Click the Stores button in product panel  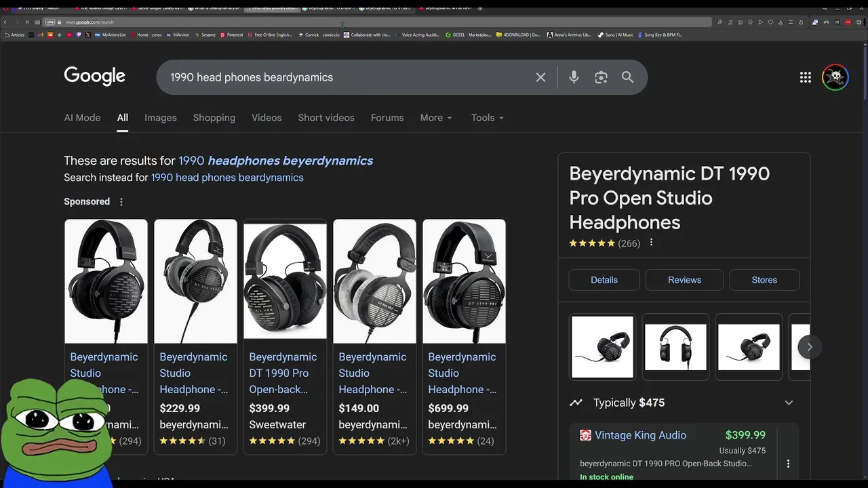click(764, 280)
